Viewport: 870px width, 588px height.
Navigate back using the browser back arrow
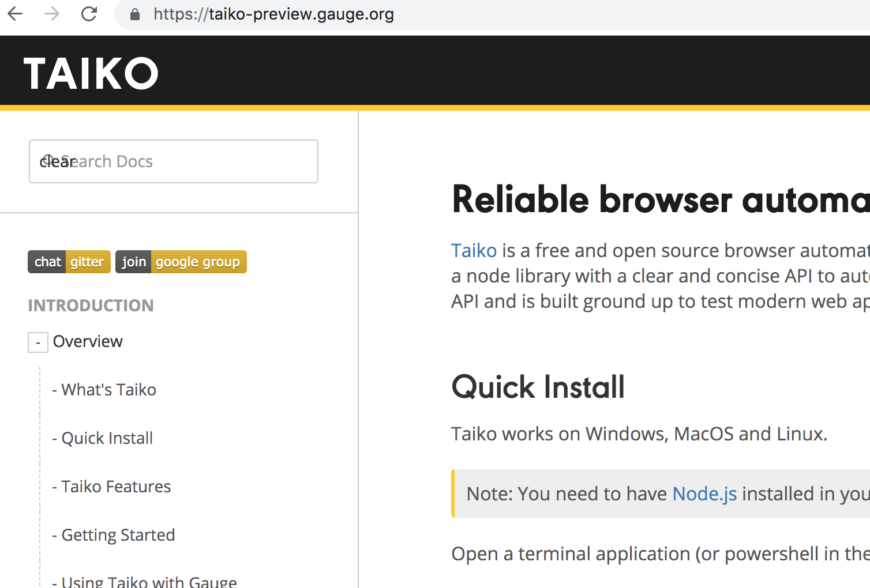coord(15,14)
